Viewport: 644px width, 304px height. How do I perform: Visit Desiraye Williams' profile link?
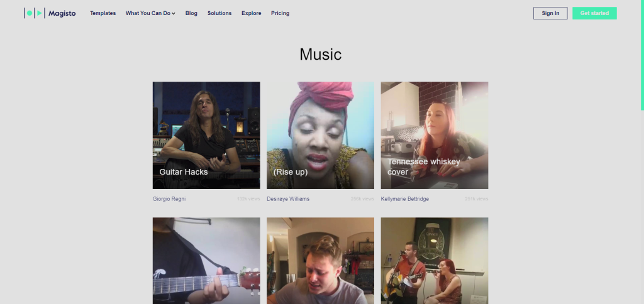pos(288,199)
